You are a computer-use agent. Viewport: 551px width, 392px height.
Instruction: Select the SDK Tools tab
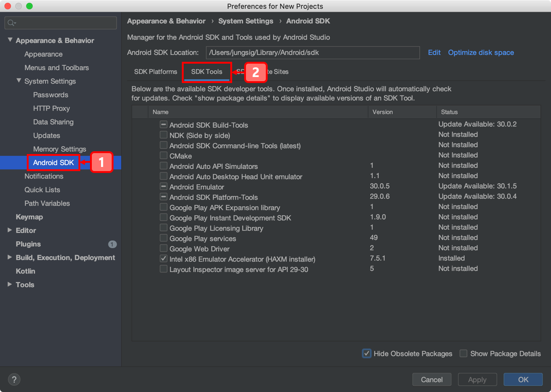[207, 71]
